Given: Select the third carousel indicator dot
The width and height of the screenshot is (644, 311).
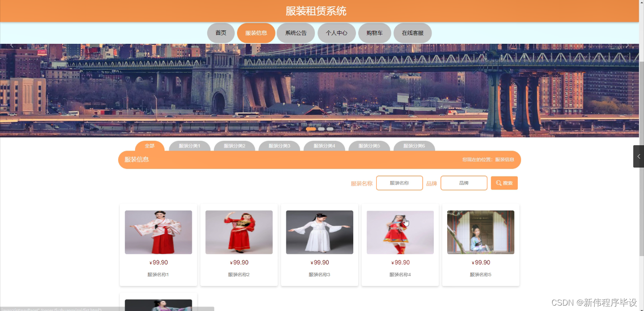Looking at the screenshot, I should [330, 129].
